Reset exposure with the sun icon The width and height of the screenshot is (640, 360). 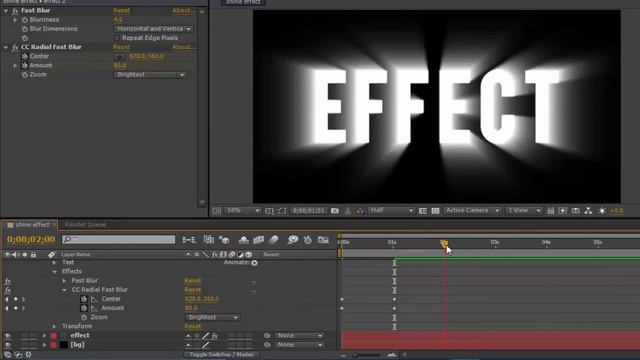click(602, 211)
